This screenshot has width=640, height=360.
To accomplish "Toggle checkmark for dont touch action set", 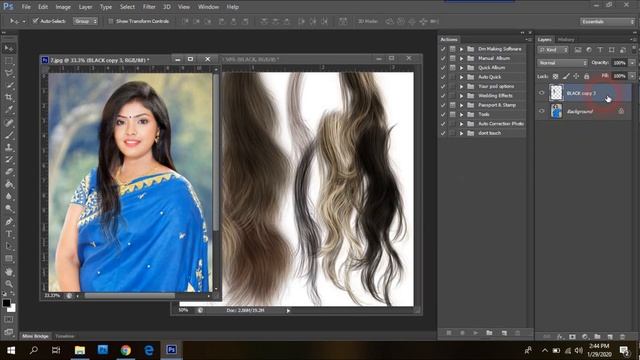I will click(x=443, y=133).
